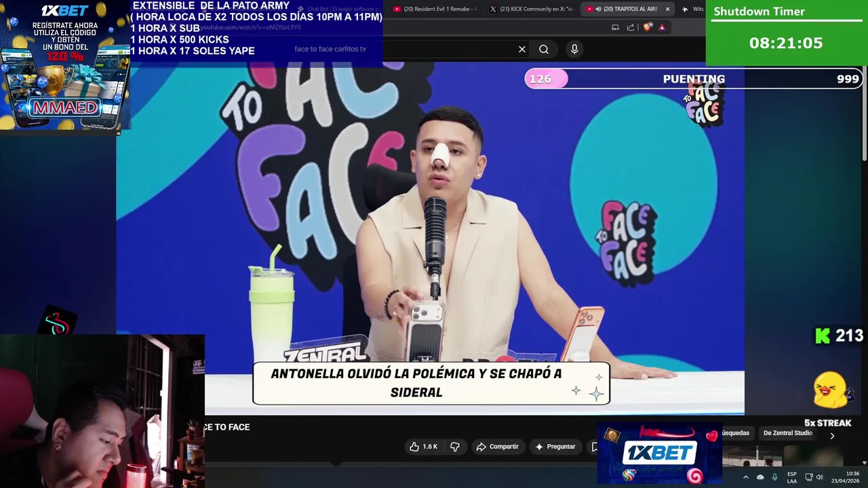868x488 pixels.
Task: Click the '126' counter on the goal bar
Action: coord(540,79)
